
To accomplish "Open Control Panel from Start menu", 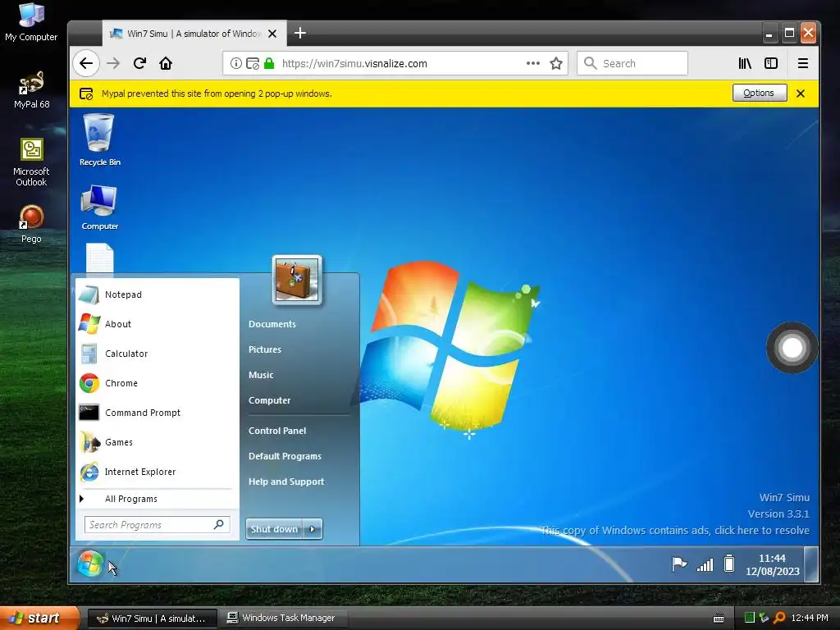I will tap(277, 431).
